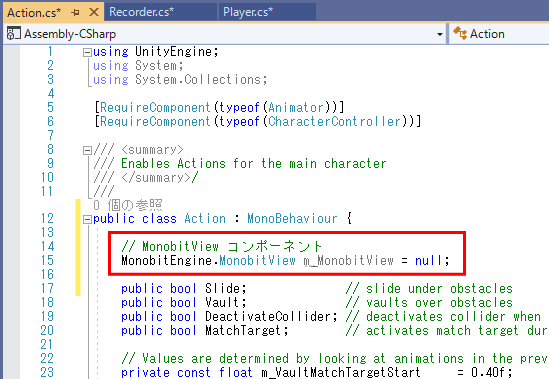Click the Slide field name
The height and width of the screenshot is (379, 549).
223,289
